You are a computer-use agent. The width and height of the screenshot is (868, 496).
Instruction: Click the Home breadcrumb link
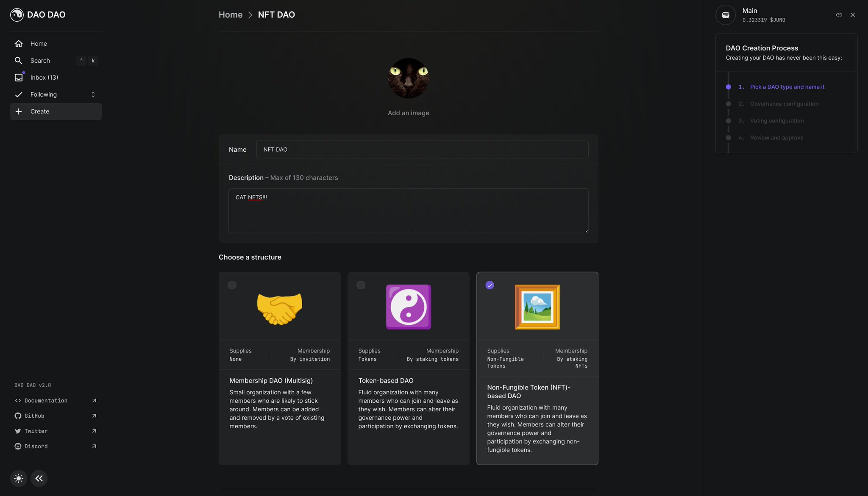tap(231, 15)
